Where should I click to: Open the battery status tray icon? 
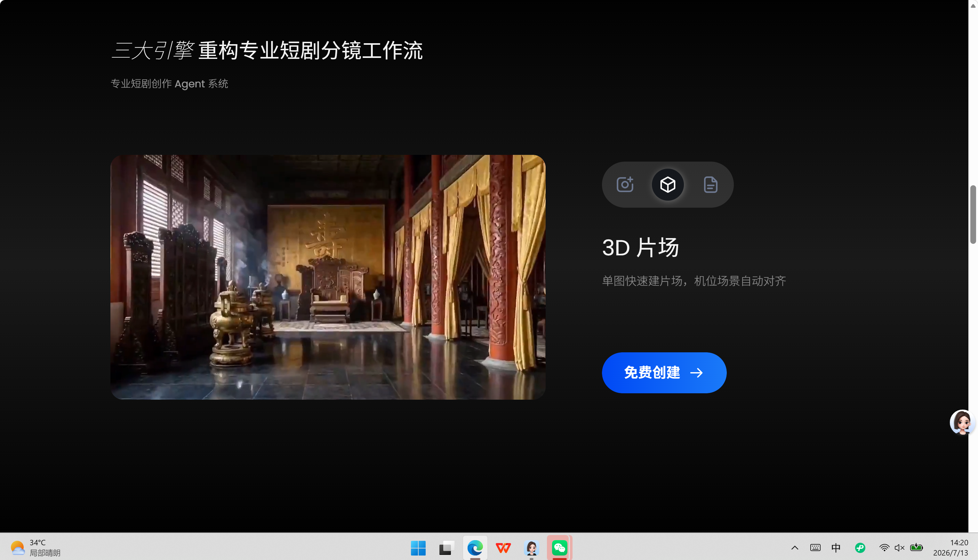(917, 547)
